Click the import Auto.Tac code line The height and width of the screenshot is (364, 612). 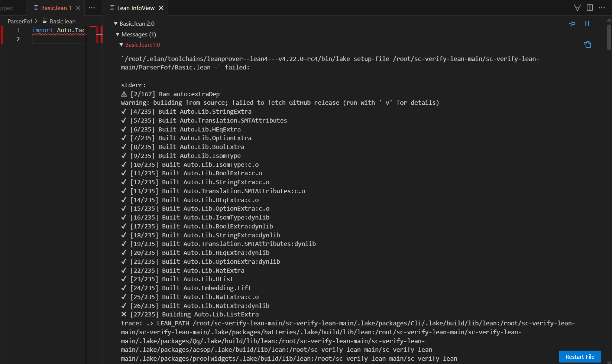pyautogui.click(x=59, y=30)
